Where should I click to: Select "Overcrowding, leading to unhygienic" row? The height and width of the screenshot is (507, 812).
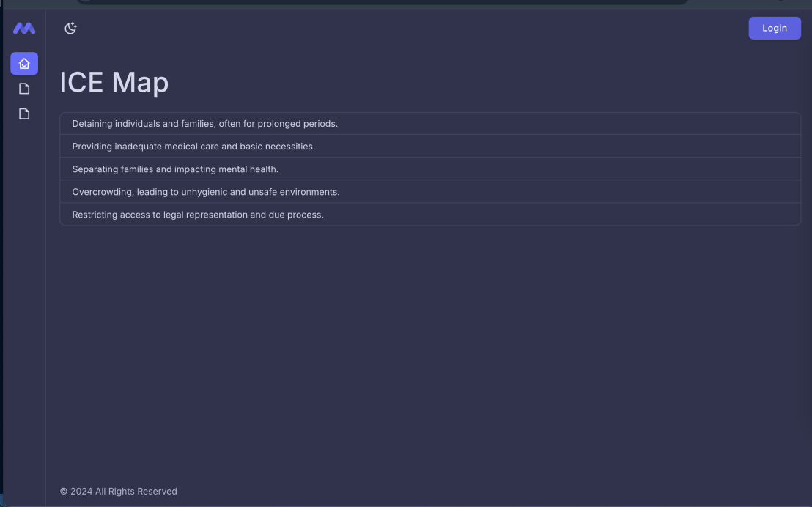click(x=430, y=192)
